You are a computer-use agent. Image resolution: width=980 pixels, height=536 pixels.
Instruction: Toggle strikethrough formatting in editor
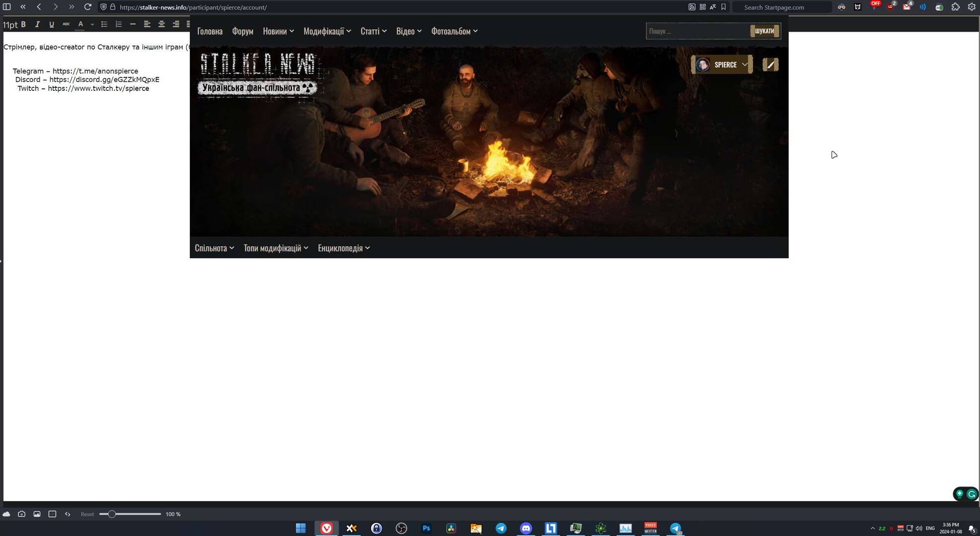(66, 24)
